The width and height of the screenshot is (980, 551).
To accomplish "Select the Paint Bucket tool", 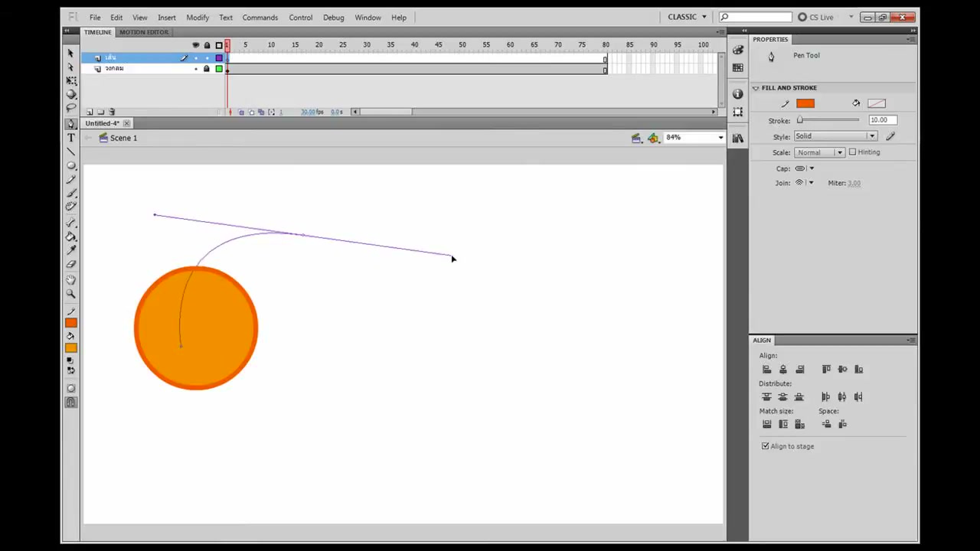I will (70, 236).
